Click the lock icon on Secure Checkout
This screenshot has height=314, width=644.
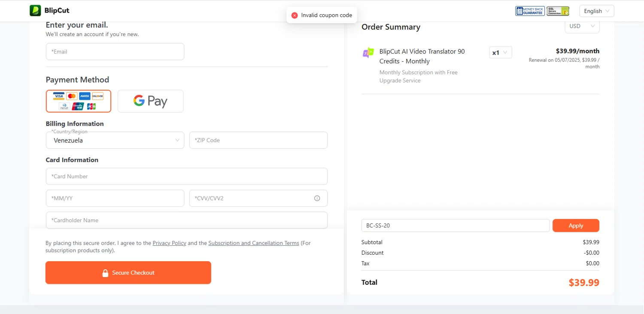tap(105, 273)
